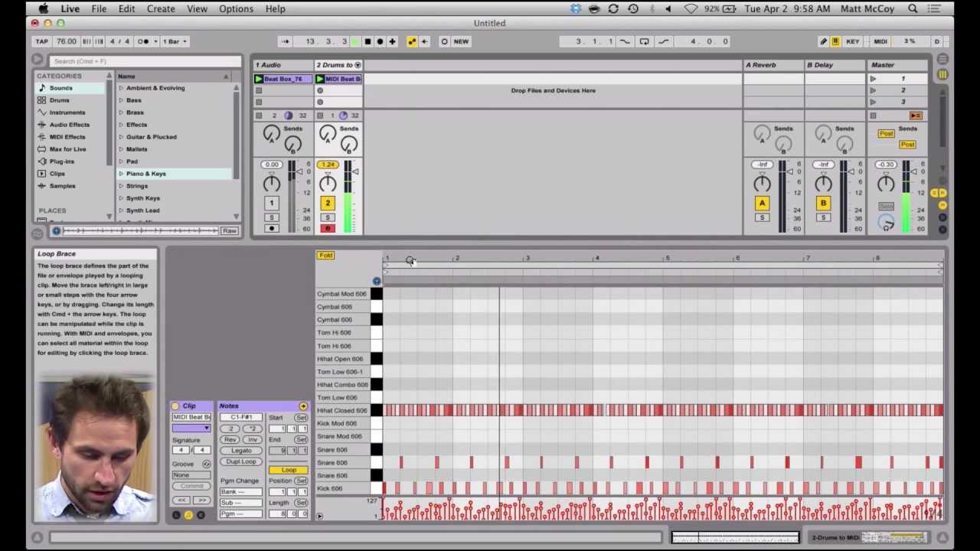Expand the Mallets folder
Screen dimensions: 980x551
coord(121,149)
